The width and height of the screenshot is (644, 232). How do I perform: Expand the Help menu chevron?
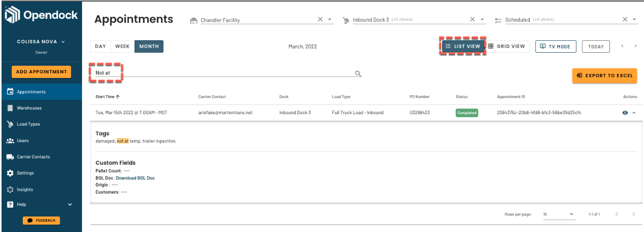[x=70, y=205]
